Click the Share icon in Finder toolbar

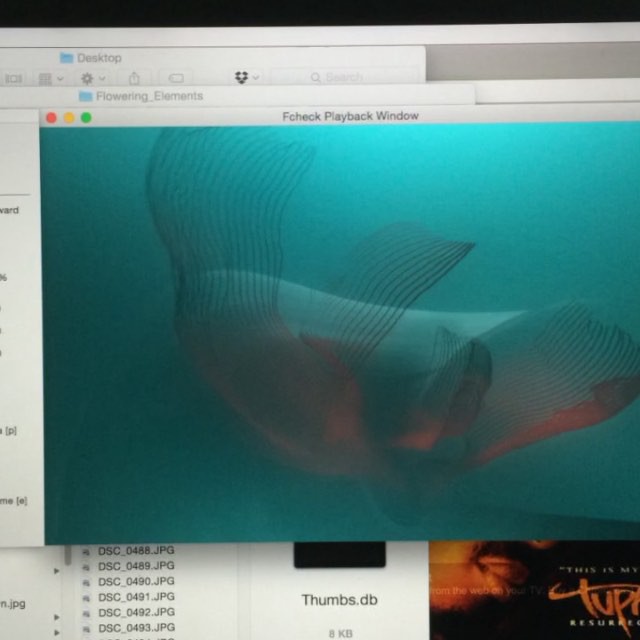coord(133,78)
